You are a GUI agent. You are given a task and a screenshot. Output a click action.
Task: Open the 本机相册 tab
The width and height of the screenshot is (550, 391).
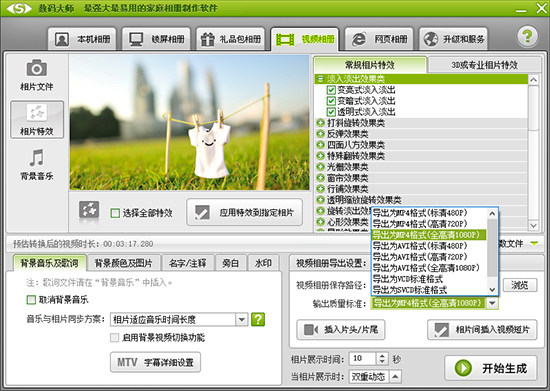tap(82, 39)
